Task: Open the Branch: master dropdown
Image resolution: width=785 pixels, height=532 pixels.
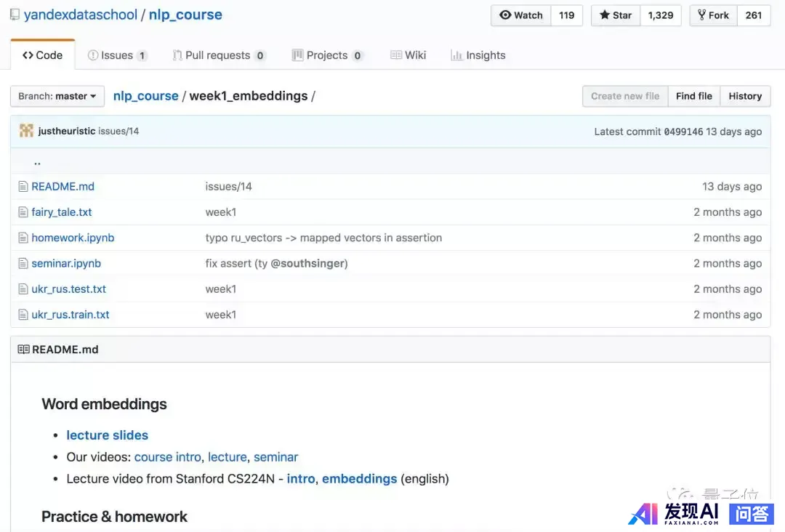Action: (57, 96)
